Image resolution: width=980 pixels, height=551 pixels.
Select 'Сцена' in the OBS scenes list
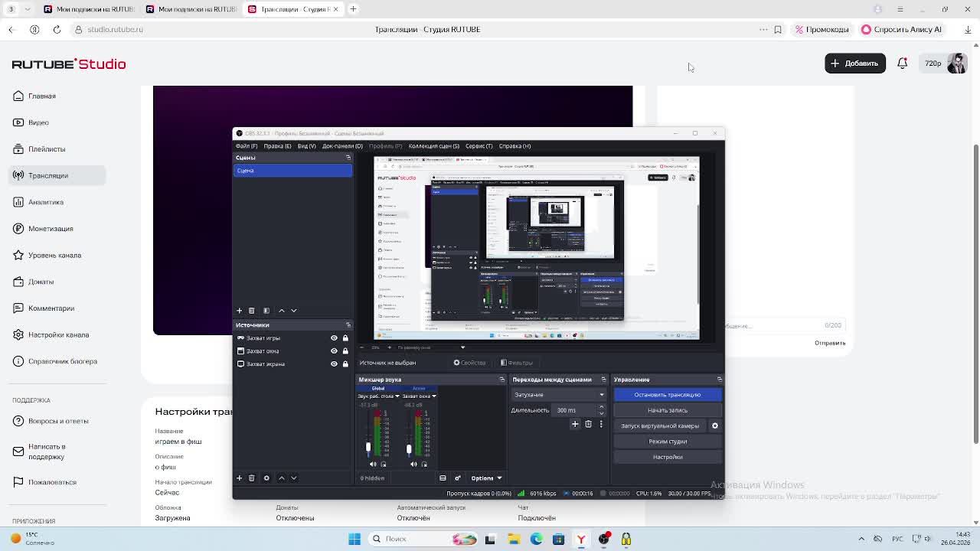coord(292,171)
